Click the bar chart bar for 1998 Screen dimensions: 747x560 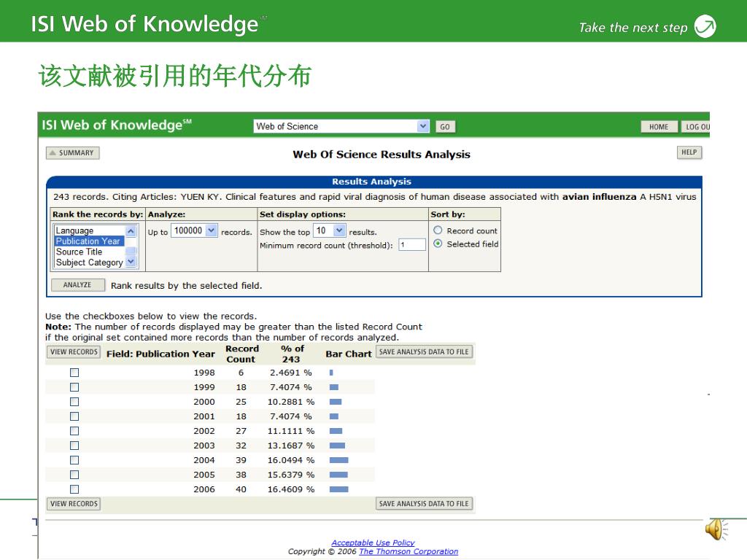(331, 373)
